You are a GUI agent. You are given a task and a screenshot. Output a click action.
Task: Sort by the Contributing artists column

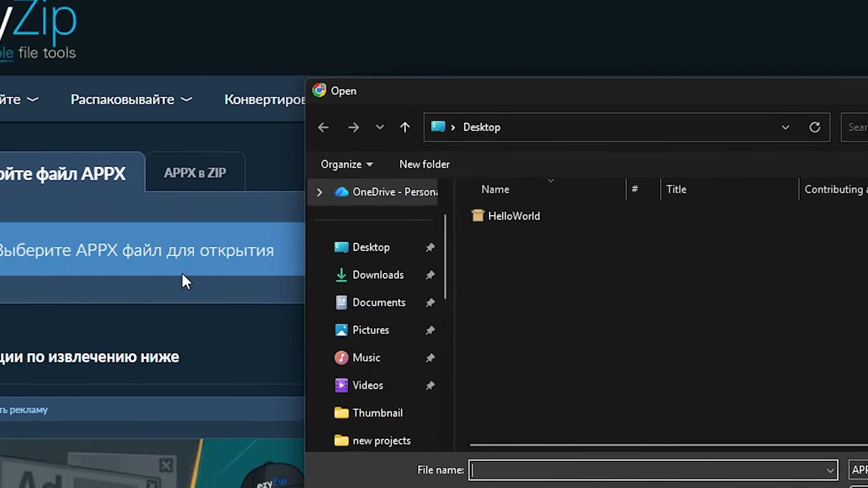tap(835, 189)
